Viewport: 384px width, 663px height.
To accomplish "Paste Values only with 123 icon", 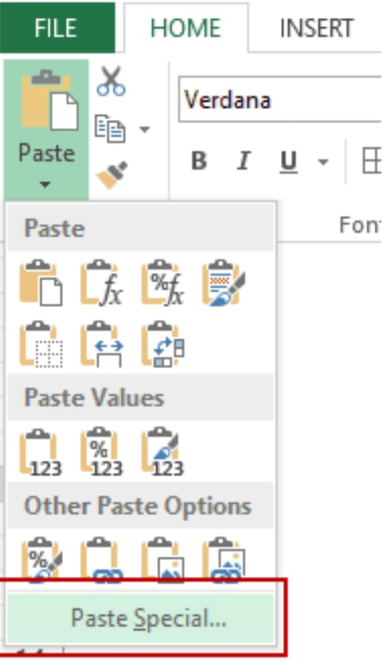I will [41, 452].
